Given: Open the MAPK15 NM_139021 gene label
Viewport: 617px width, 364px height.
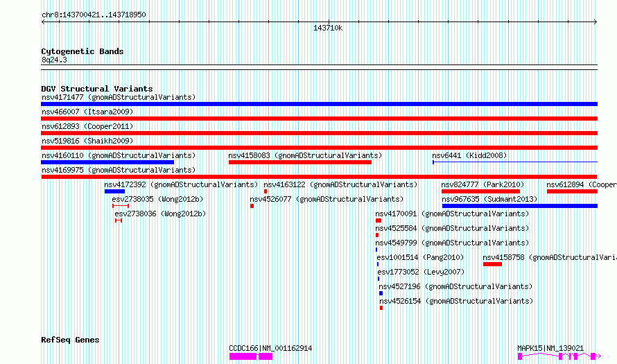Looking at the screenshot, I should 550,348.
